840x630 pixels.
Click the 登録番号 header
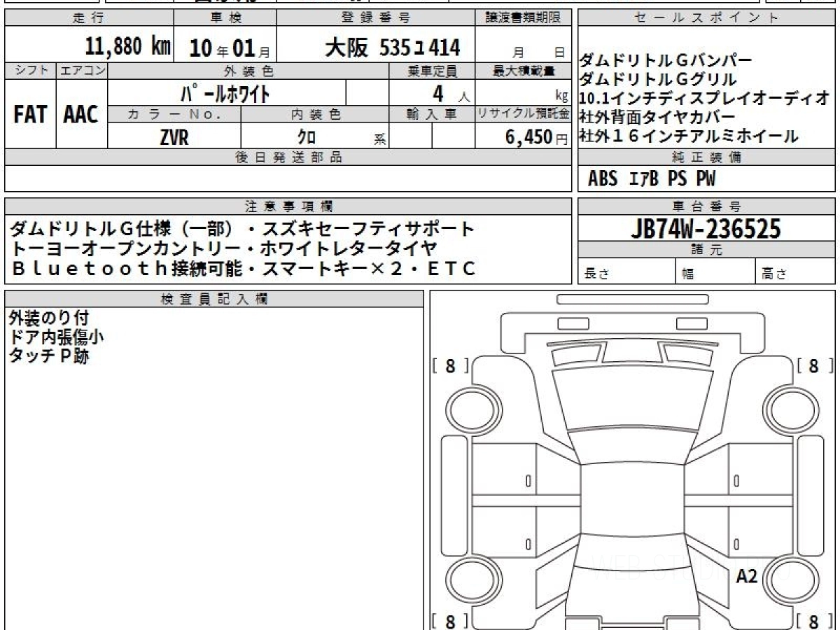tap(377, 18)
